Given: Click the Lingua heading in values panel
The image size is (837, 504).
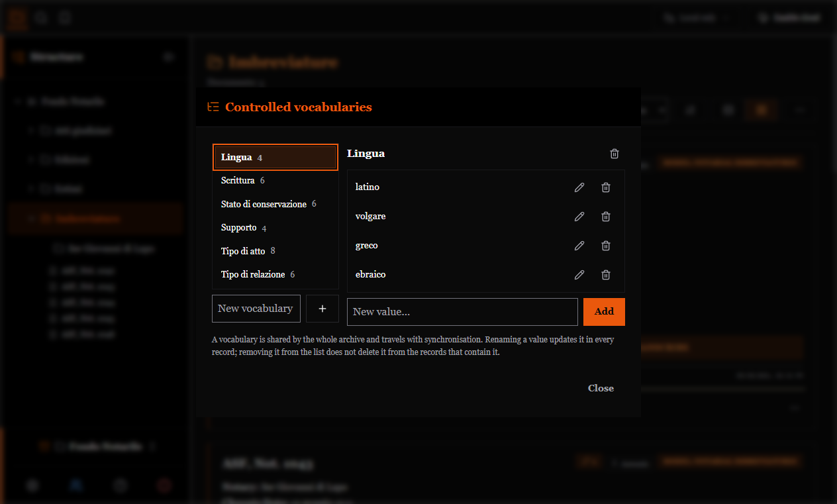Looking at the screenshot, I should (x=366, y=154).
